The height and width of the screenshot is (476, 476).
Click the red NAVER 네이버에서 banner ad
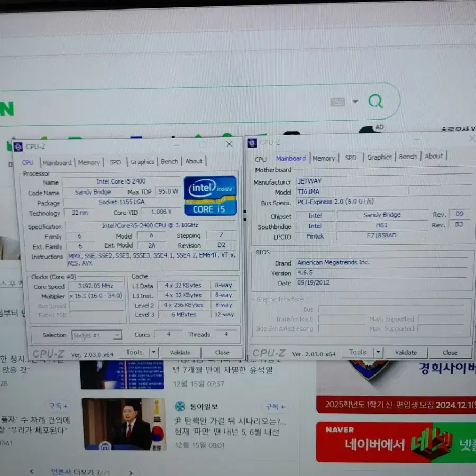(x=396, y=442)
